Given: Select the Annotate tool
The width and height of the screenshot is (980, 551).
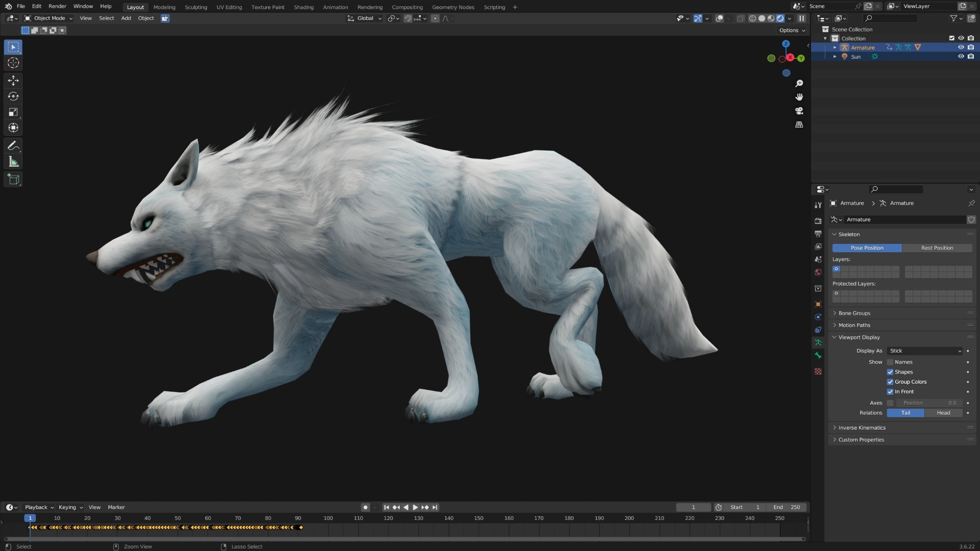Looking at the screenshot, I should click(x=13, y=146).
